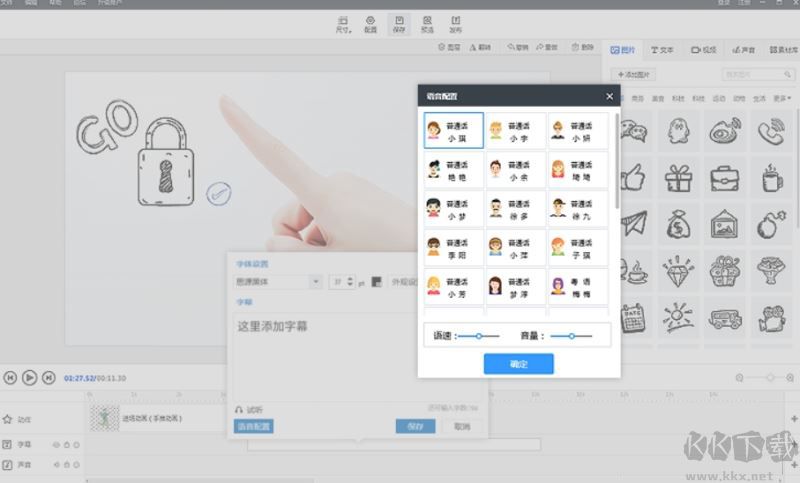The width and height of the screenshot is (800, 483).
Task: Insert the movie camera doodle icon
Action: coord(771,318)
